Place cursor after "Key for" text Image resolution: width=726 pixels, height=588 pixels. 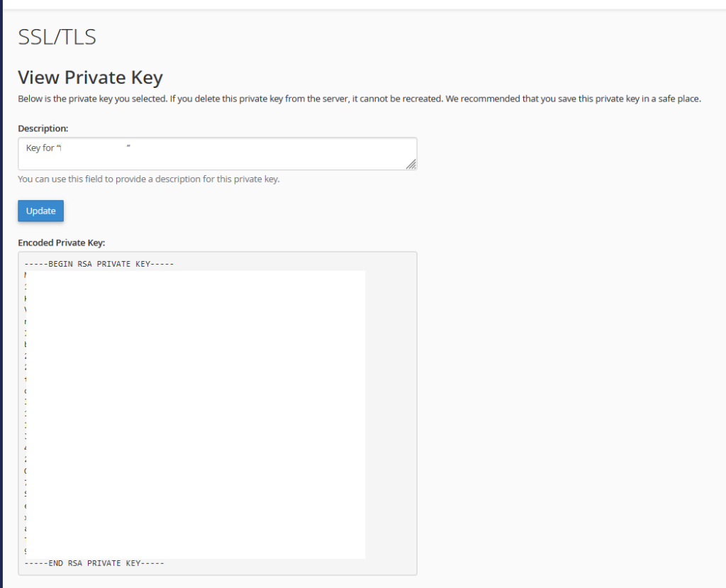point(55,148)
